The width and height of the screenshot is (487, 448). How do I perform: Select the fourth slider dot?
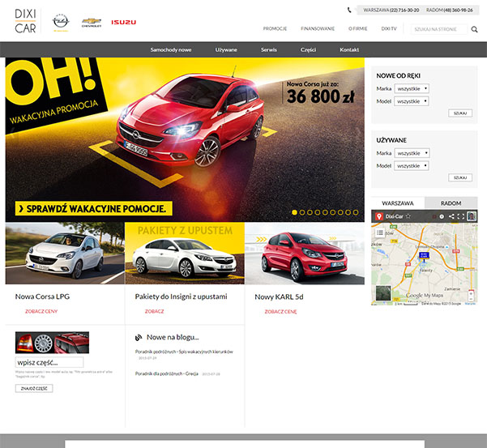318,212
